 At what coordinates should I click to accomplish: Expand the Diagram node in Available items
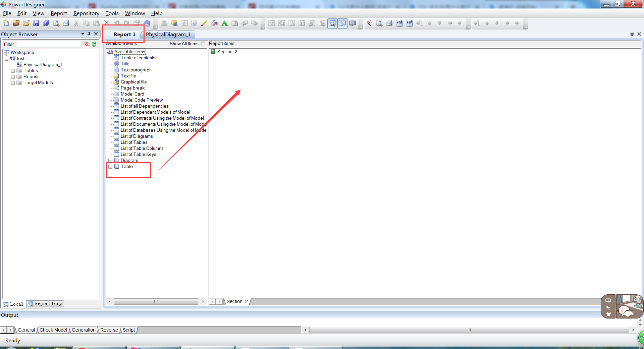110,161
